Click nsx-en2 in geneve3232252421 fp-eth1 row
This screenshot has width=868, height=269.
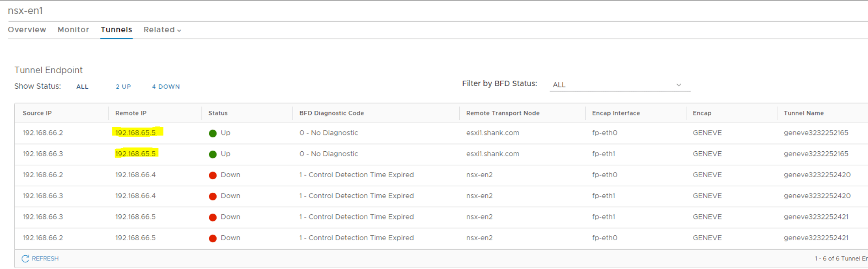[479, 217]
